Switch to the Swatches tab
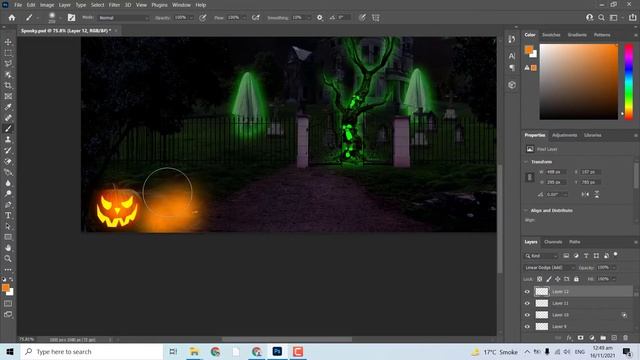Screen dimensions: 640x360 [551, 35]
